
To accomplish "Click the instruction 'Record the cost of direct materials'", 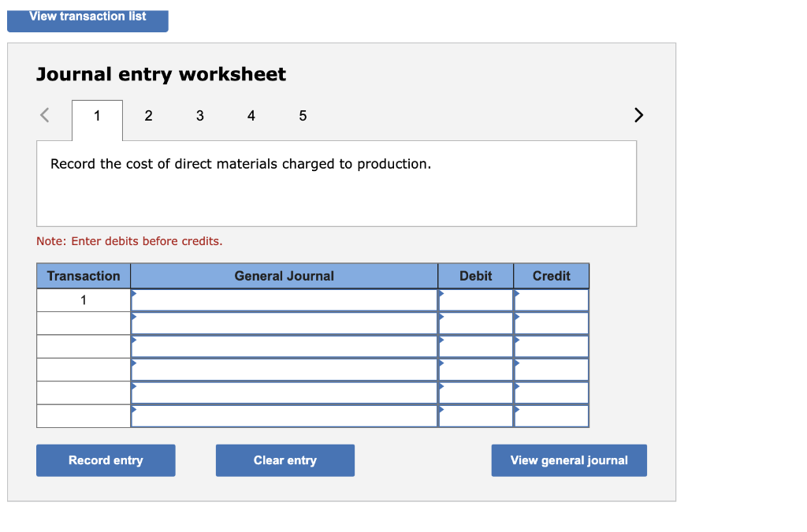I will (165, 164).
